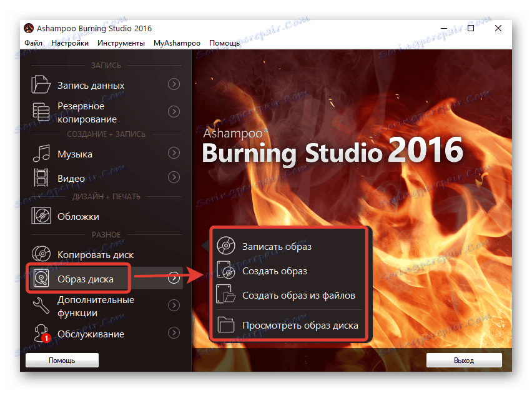Screen dimensions: 532x393
Task: Open the Файл menu
Action: click(x=34, y=42)
